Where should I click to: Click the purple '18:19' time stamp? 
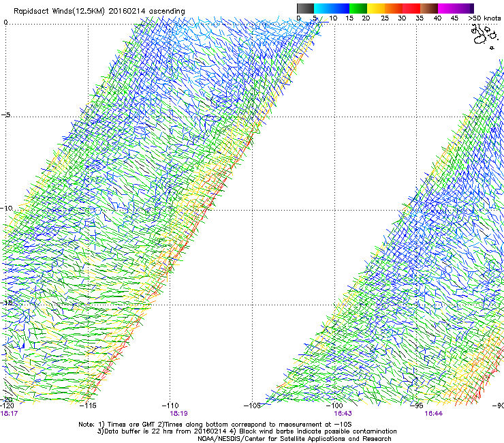[x=178, y=414]
